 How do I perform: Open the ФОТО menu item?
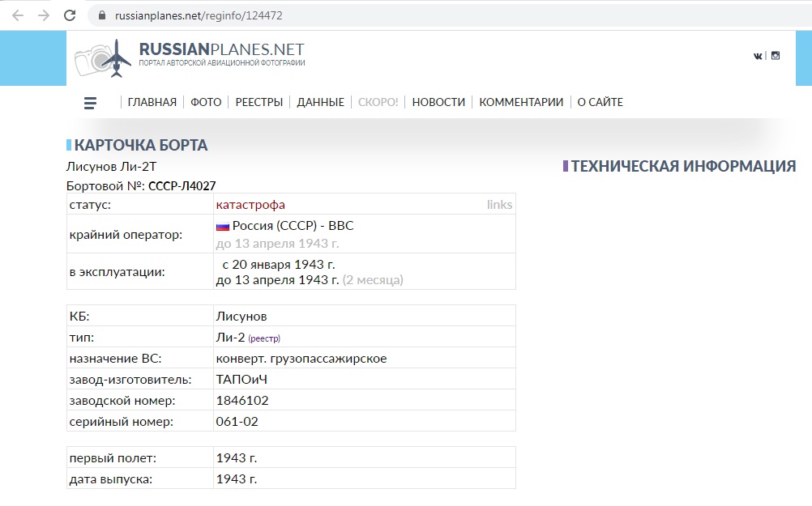(206, 103)
